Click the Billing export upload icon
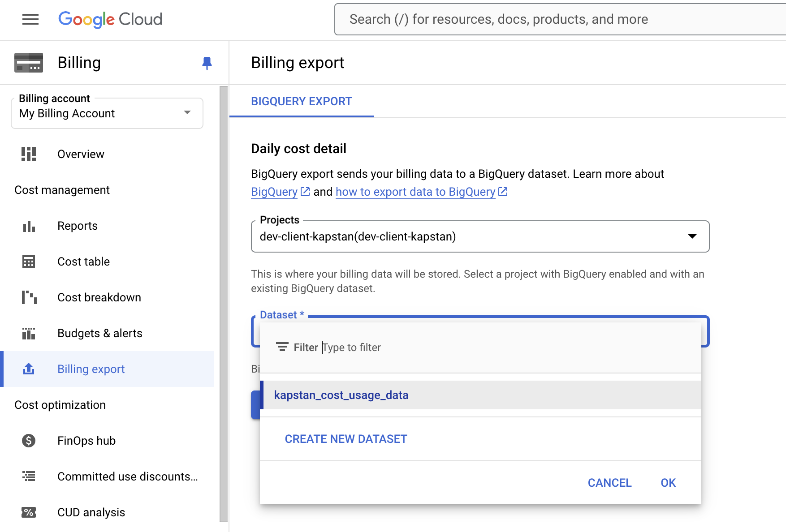This screenshot has height=532, width=786. tap(29, 369)
